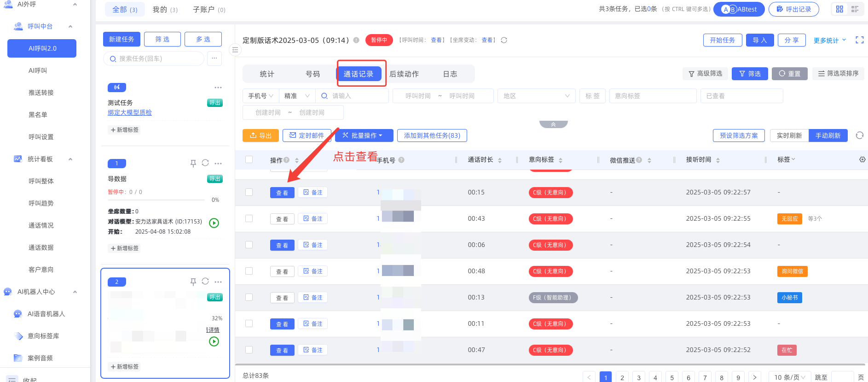Click the 开始任务 button
This screenshot has height=382, width=868.
pos(723,40)
